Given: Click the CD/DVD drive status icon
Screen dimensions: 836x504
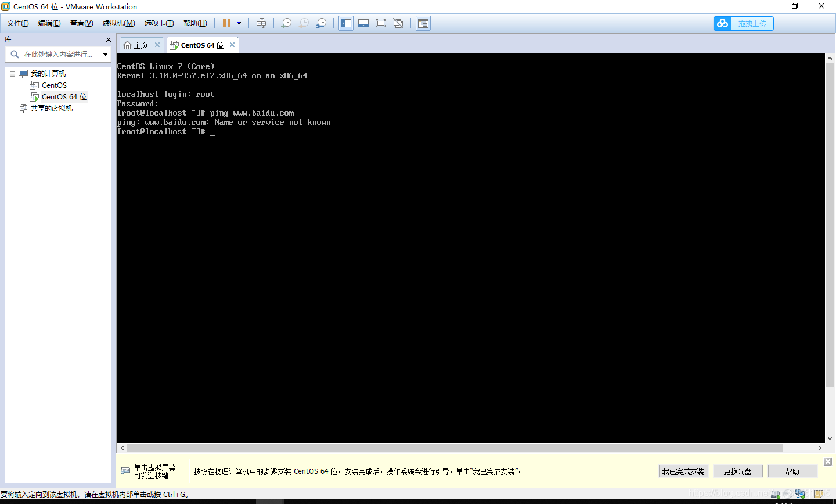Looking at the screenshot, I should click(x=788, y=495).
